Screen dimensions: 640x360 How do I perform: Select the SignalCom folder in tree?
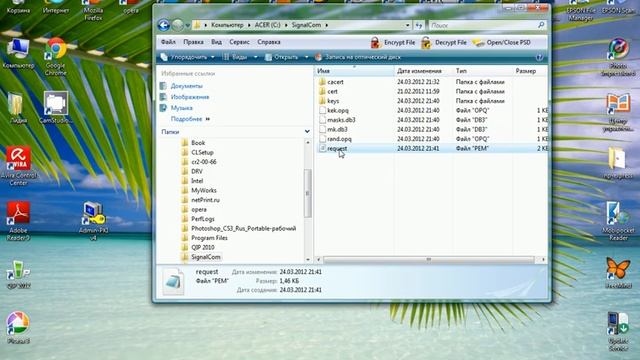[206, 257]
